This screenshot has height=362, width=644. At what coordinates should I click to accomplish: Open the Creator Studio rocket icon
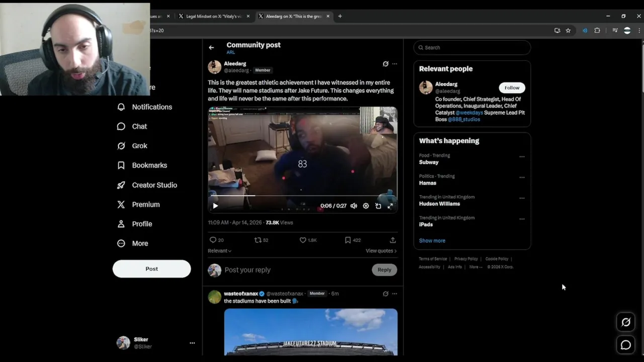pos(121,185)
